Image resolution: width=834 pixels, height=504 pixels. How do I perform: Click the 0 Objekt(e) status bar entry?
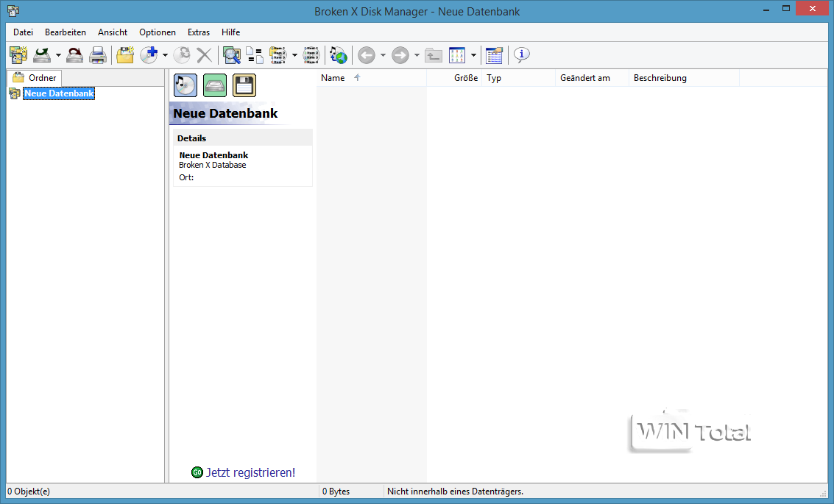pyautogui.click(x=29, y=491)
